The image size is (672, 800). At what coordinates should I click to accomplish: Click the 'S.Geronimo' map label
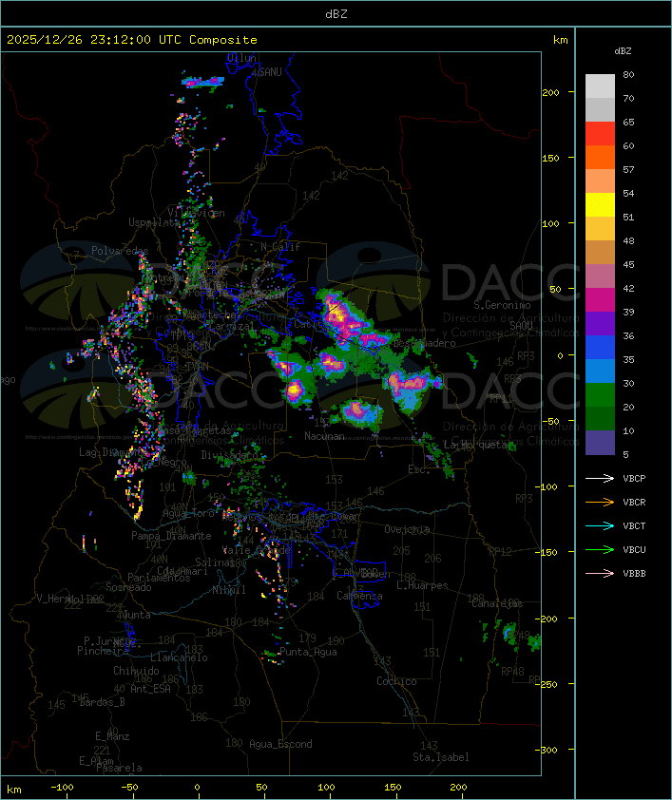(x=502, y=305)
